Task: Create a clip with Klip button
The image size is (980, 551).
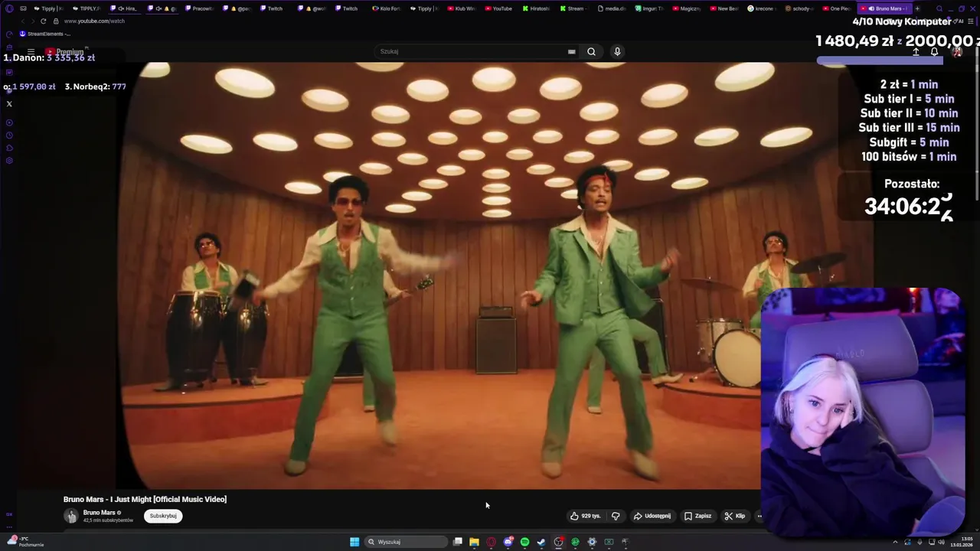Action: point(734,516)
